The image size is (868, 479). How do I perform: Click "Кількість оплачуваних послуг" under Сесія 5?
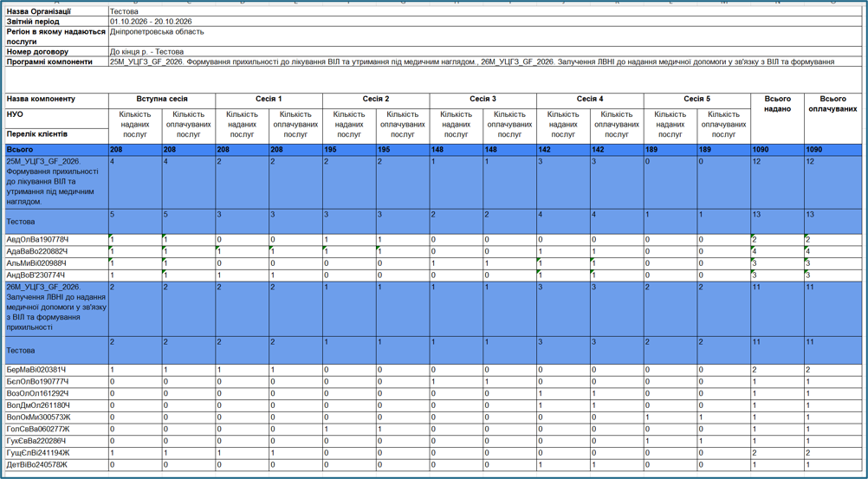[x=723, y=125]
